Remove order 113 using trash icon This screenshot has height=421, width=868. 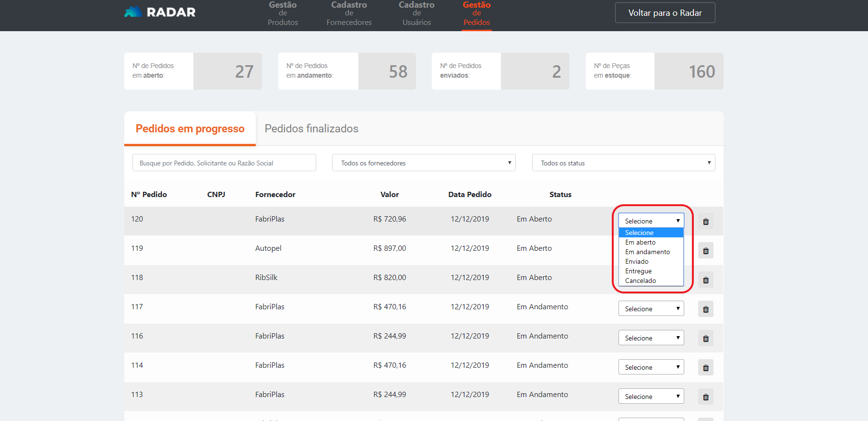[705, 397]
